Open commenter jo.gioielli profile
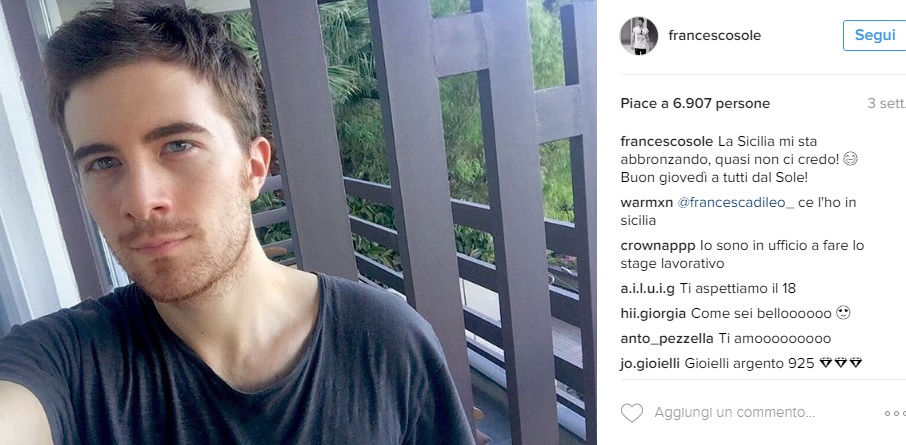This screenshot has height=445, width=906. 651,364
